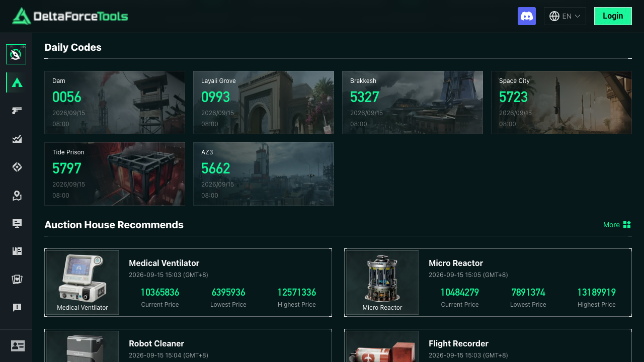644x362 pixels.
Task: Open the Flight Recorder title link
Action: (x=458, y=343)
